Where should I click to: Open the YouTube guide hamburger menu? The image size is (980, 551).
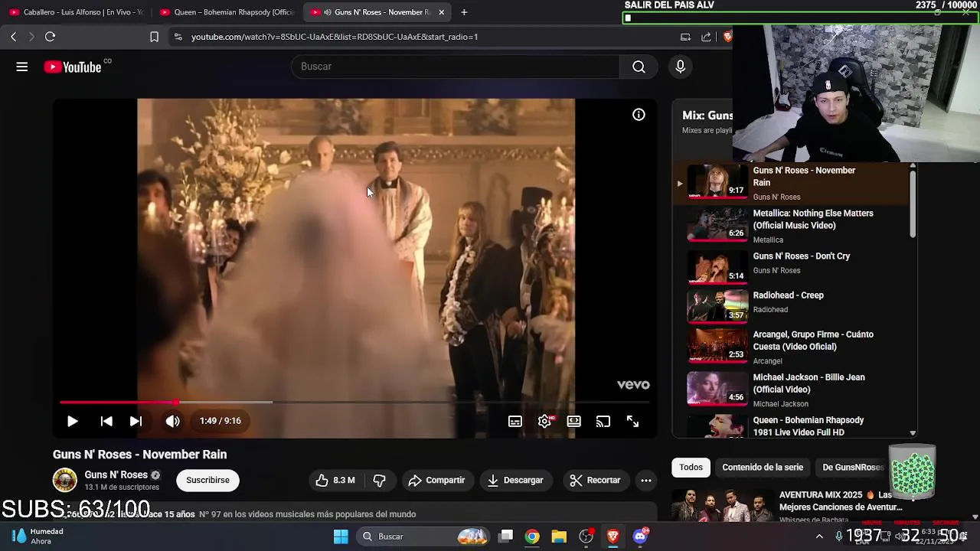tap(22, 67)
